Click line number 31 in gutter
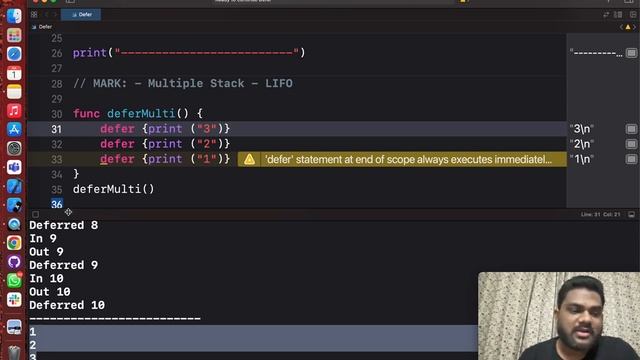Screen dimensions: 640x360 56,129
